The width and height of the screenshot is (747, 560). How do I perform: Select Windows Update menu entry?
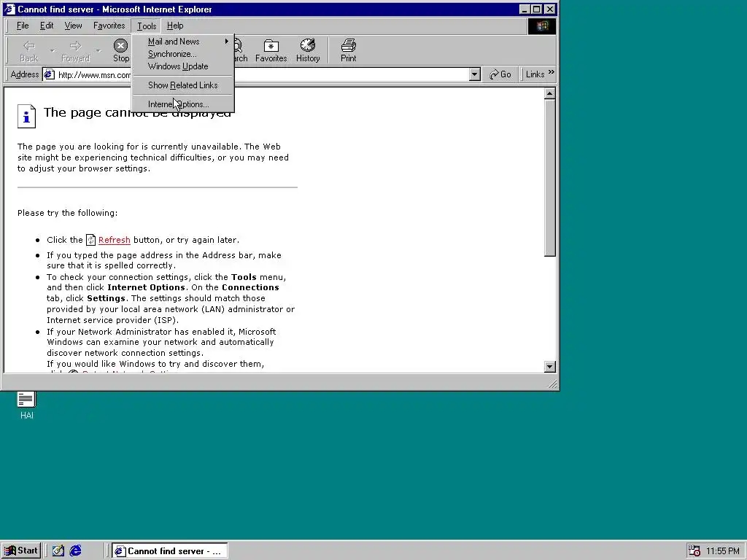(x=183, y=66)
